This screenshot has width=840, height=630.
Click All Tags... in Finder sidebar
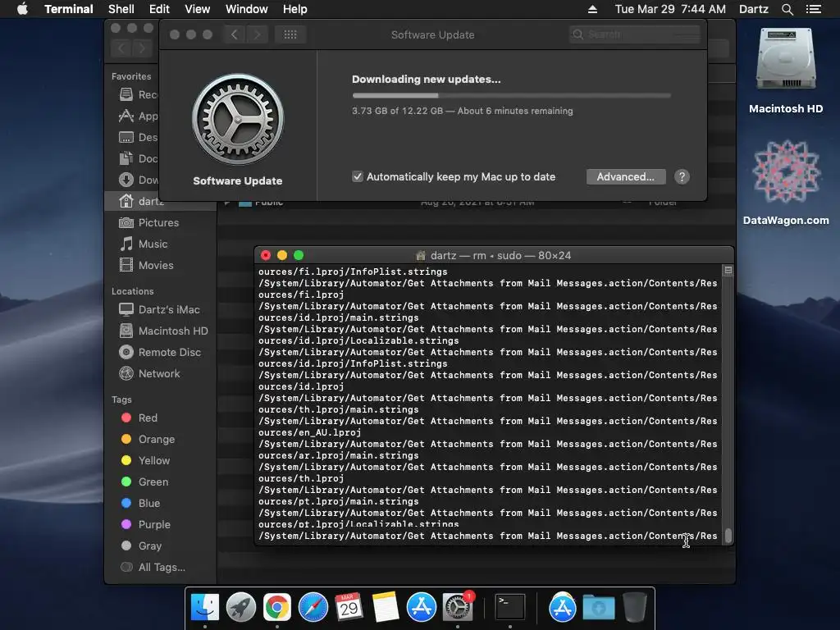coord(160,567)
